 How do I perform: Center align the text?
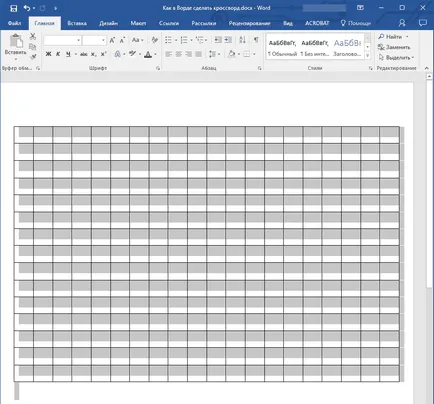pos(179,54)
